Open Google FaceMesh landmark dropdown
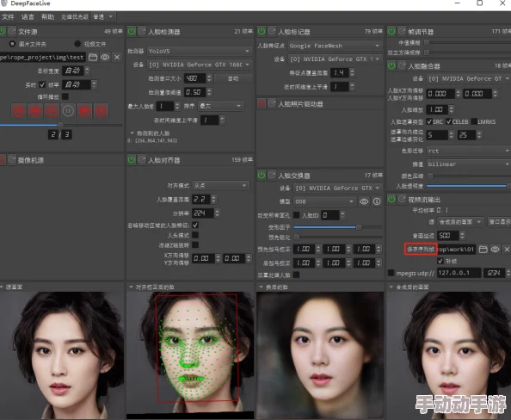Screen dimensions: 511x420 pos(335,46)
